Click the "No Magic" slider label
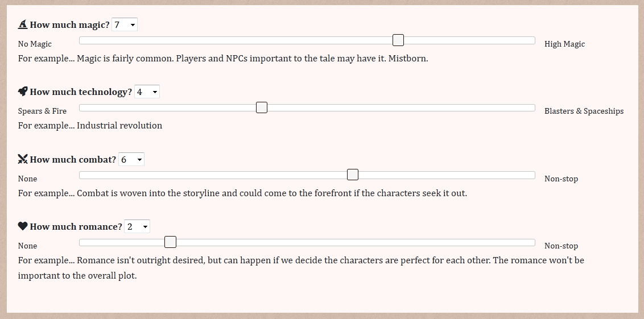Image resolution: width=644 pixels, height=319 pixels. click(35, 44)
